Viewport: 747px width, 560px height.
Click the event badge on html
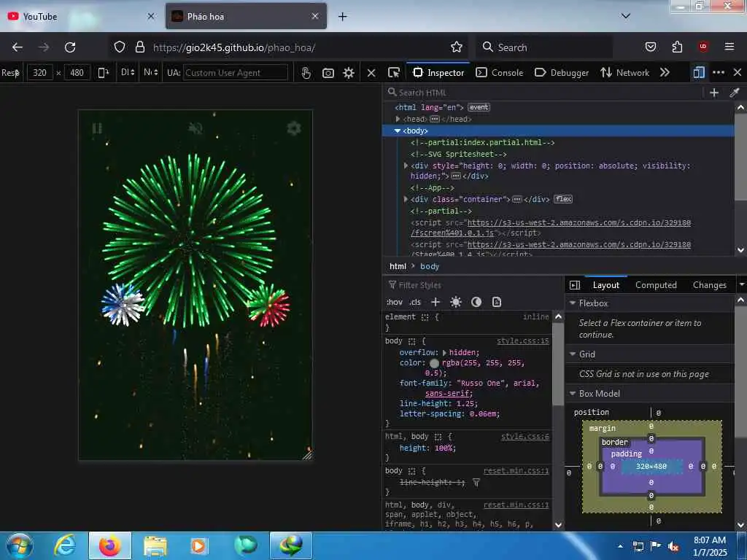pos(479,107)
